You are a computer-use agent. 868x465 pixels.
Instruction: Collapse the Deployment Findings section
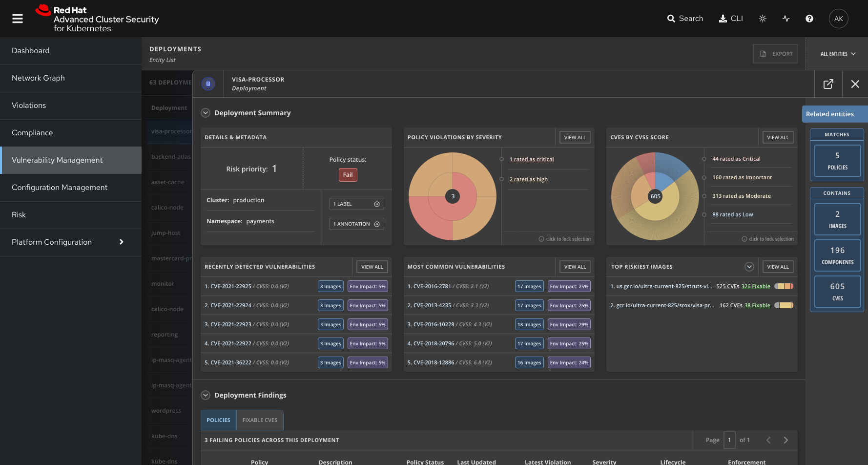[x=206, y=395]
